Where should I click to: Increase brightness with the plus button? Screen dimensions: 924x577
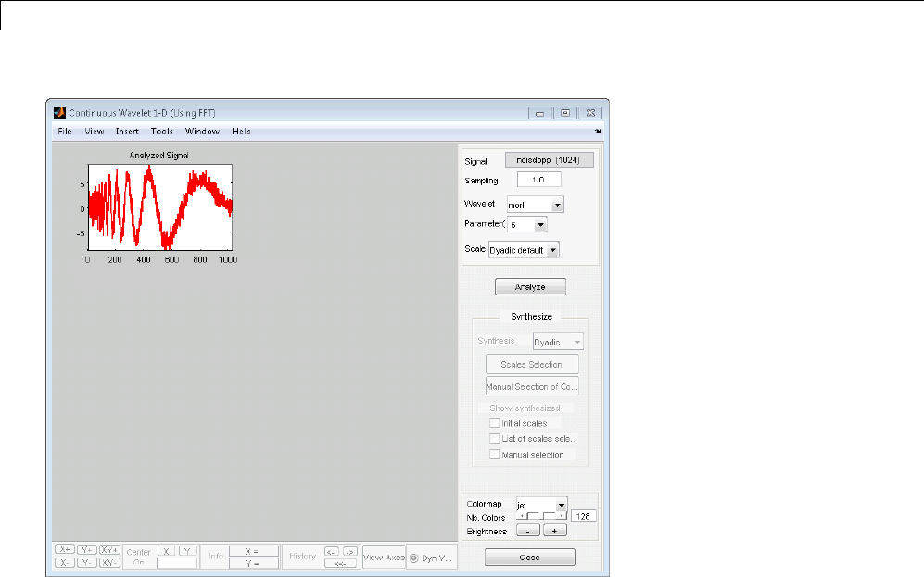tap(554, 531)
